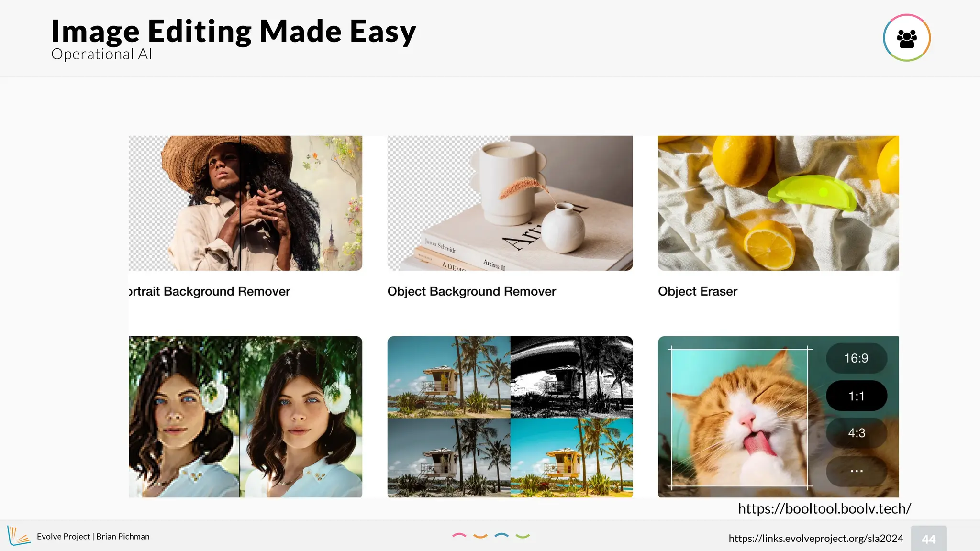Screen dimensions: 980x551
Task: Expand more ratios with the ellipsis button
Action: [x=856, y=471]
